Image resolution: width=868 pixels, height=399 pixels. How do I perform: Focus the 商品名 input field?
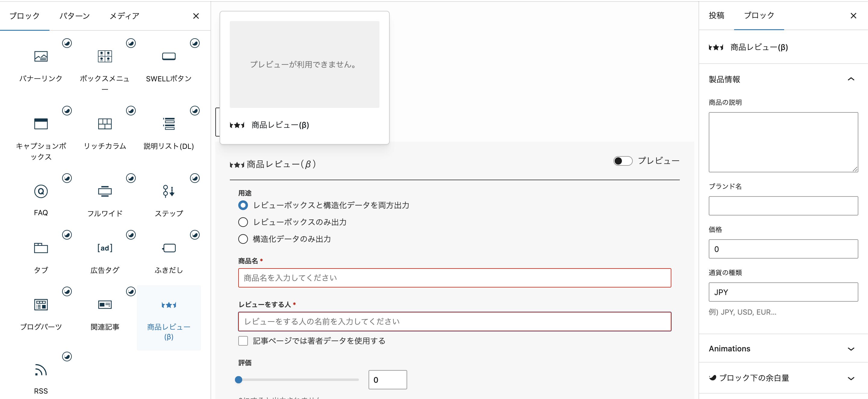[454, 278]
